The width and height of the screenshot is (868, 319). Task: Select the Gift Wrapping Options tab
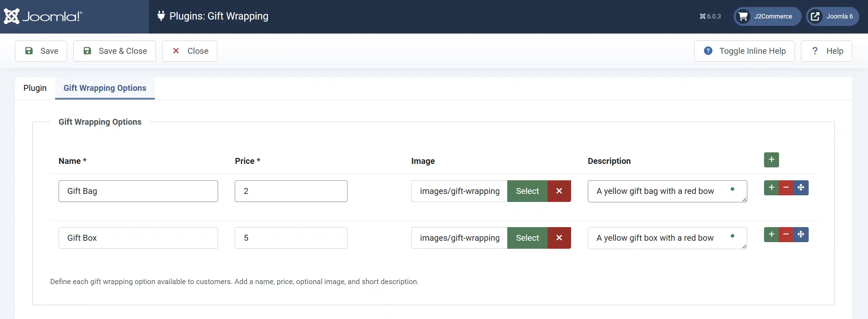[x=105, y=88]
